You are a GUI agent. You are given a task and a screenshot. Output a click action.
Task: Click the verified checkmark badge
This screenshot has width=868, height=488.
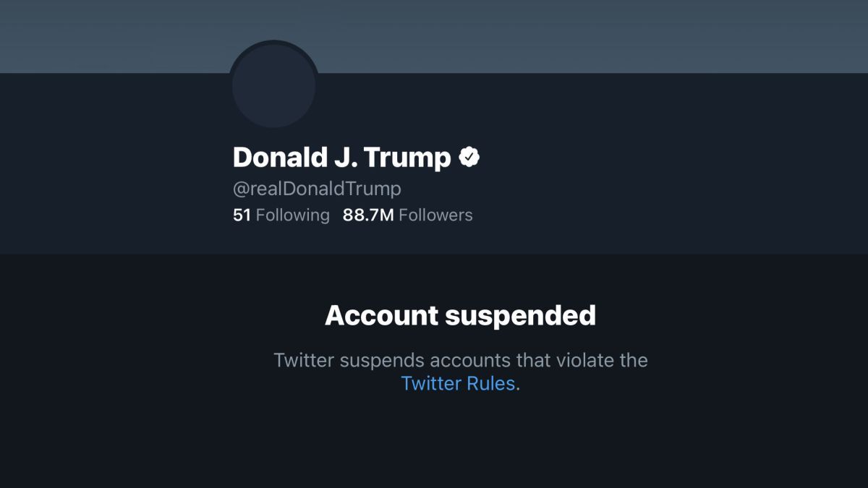[x=470, y=156]
